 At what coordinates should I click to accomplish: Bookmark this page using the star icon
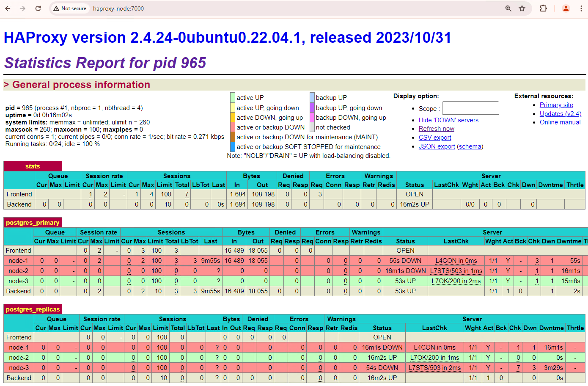click(x=522, y=8)
